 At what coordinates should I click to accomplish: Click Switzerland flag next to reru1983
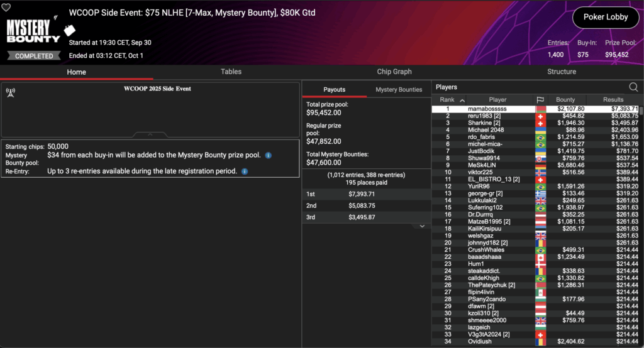coord(540,116)
